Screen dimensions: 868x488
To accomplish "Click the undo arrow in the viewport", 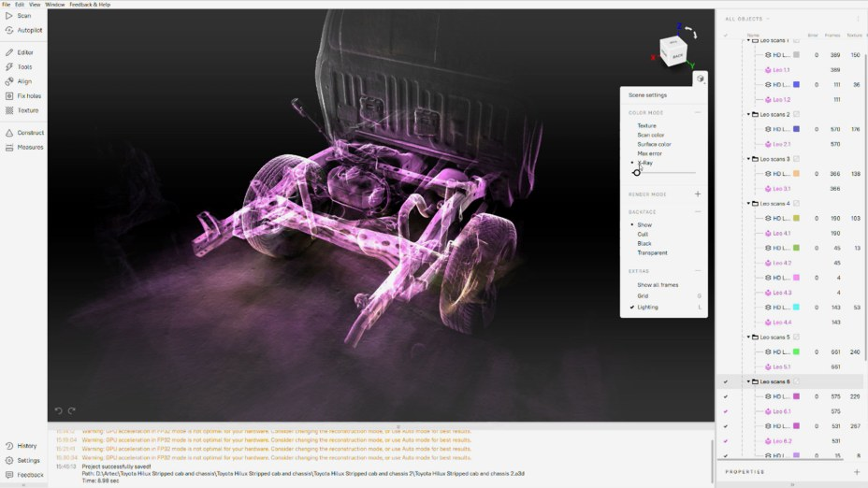I will [x=58, y=410].
